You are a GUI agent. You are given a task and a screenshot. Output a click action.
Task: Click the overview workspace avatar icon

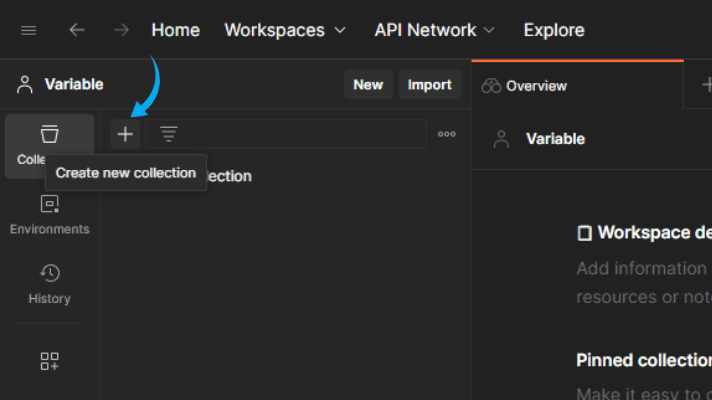click(x=501, y=139)
